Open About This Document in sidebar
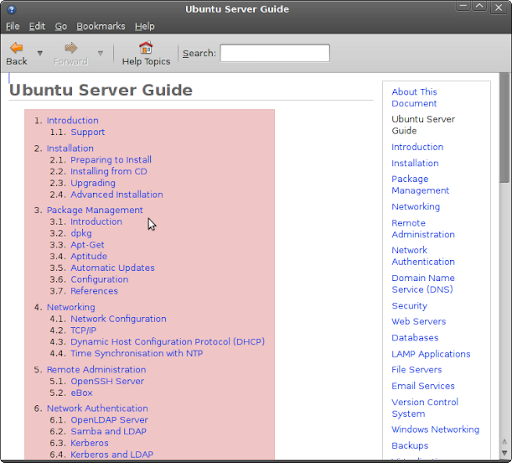 414,98
